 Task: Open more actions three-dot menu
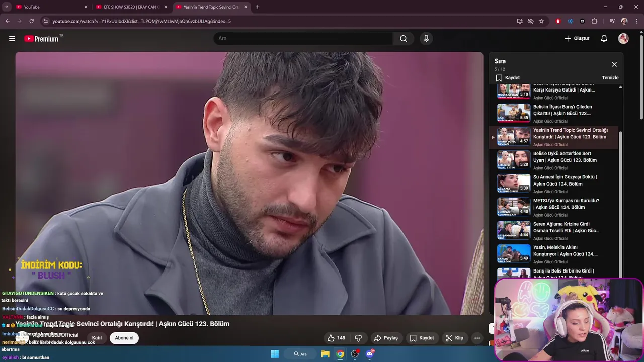point(477,338)
